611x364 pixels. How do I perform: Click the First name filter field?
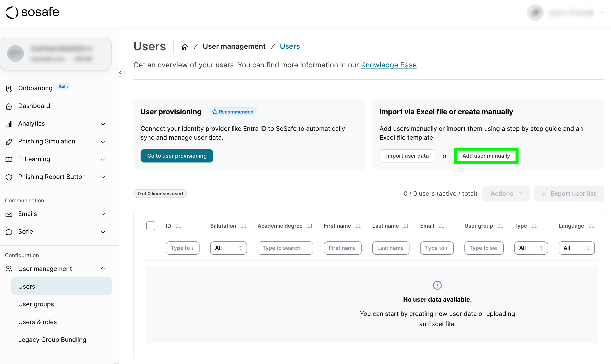pos(342,248)
